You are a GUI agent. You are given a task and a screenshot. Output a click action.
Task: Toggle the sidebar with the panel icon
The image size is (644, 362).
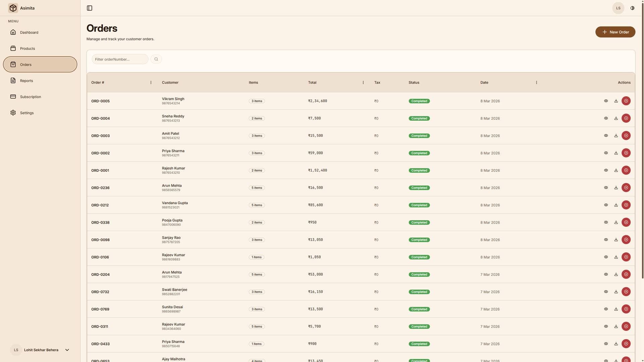[89, 8]
